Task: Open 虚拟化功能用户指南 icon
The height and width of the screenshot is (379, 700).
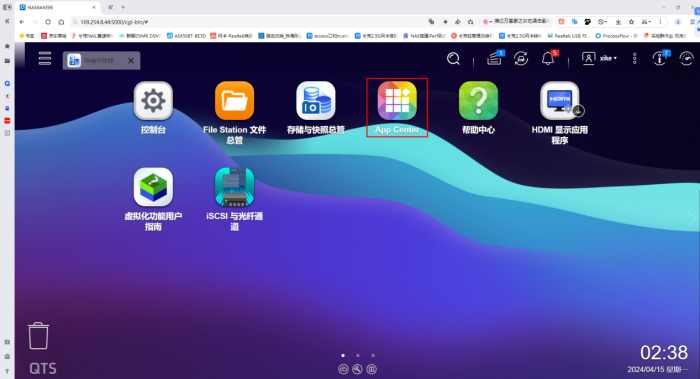Action: (x=153, y=187)
